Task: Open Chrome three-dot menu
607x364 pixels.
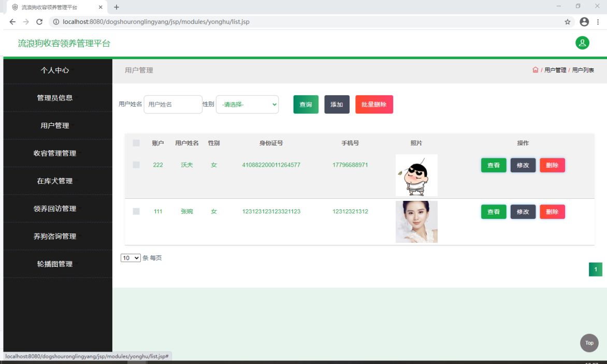Action: point(598,22)
